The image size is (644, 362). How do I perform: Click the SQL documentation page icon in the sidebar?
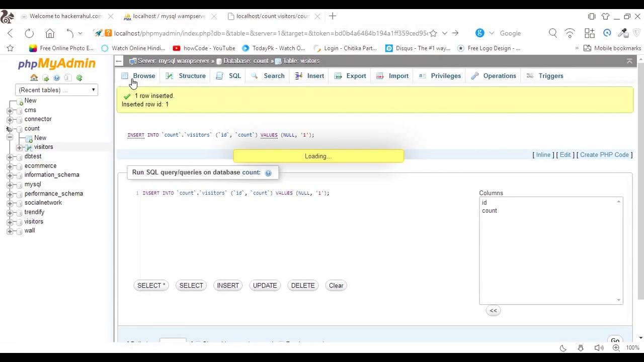click(67, 78)
